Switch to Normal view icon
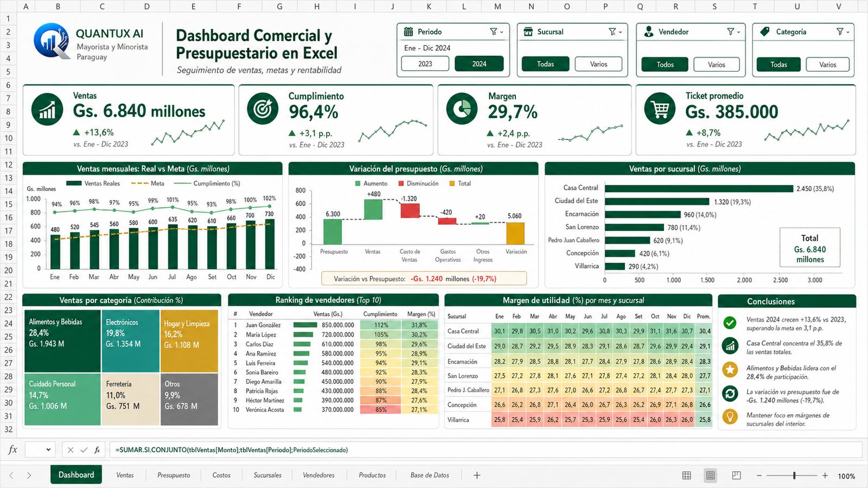This screenshot has height=488, width=868. point(686,475)
